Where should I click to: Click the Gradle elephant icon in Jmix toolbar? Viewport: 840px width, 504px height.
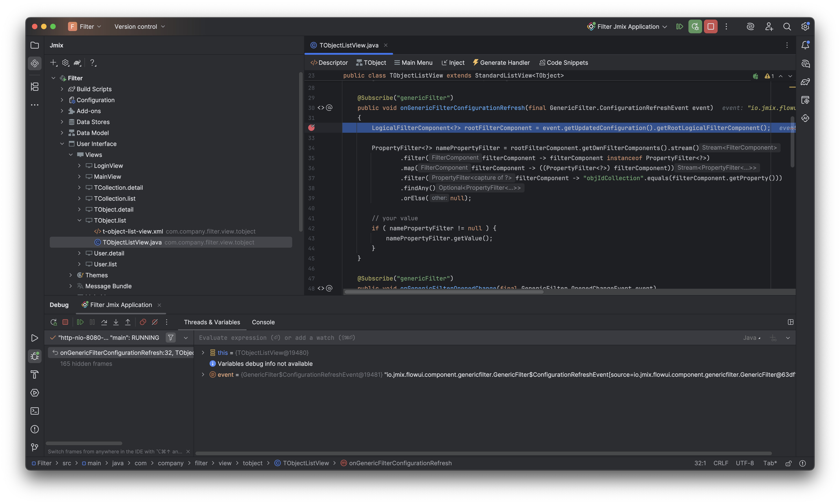coord(78,62)
